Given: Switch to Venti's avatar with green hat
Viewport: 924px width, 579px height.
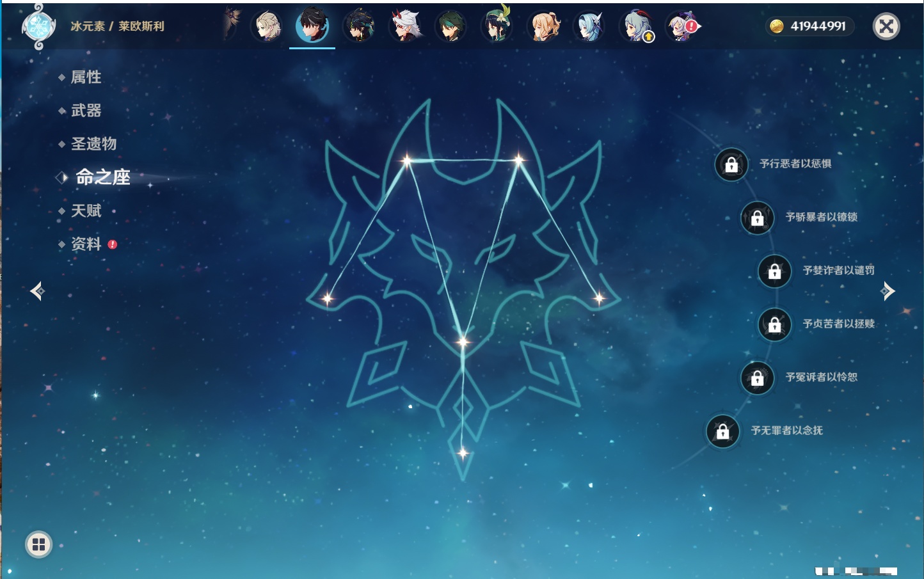Looking at the screenshot, I should 497,26.
